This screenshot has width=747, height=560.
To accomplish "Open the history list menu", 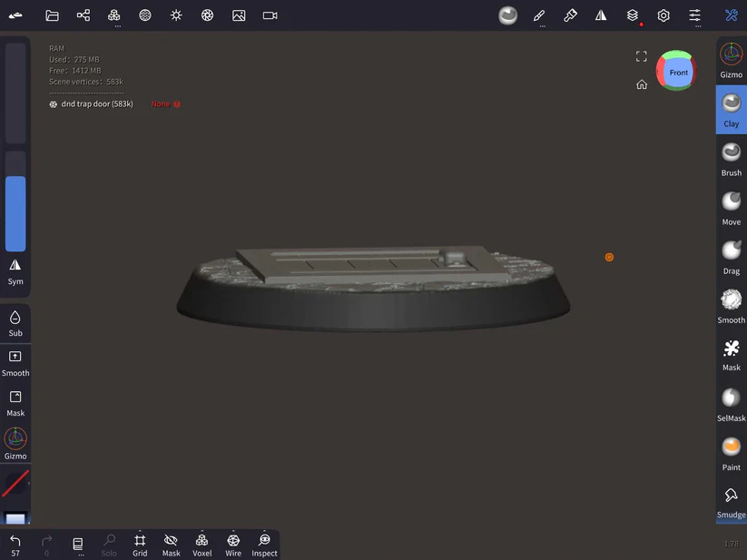I will tap(78, 545).
